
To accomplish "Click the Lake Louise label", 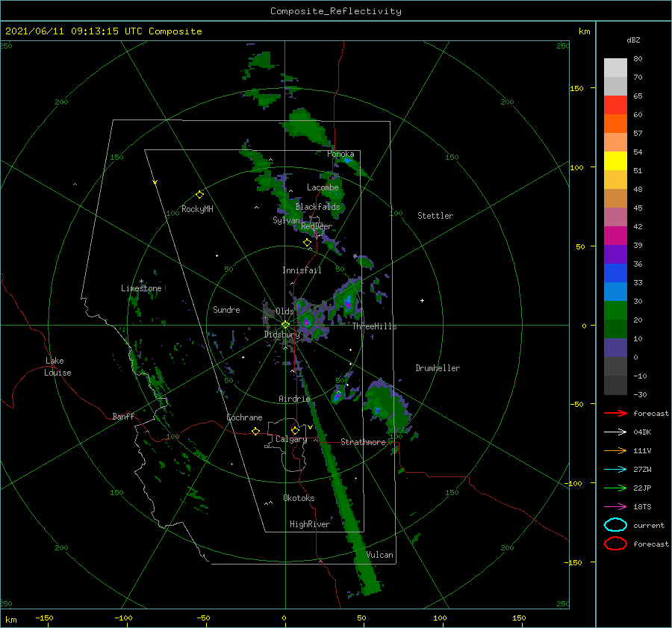I will pyautogui.click(x=57, y=367).
